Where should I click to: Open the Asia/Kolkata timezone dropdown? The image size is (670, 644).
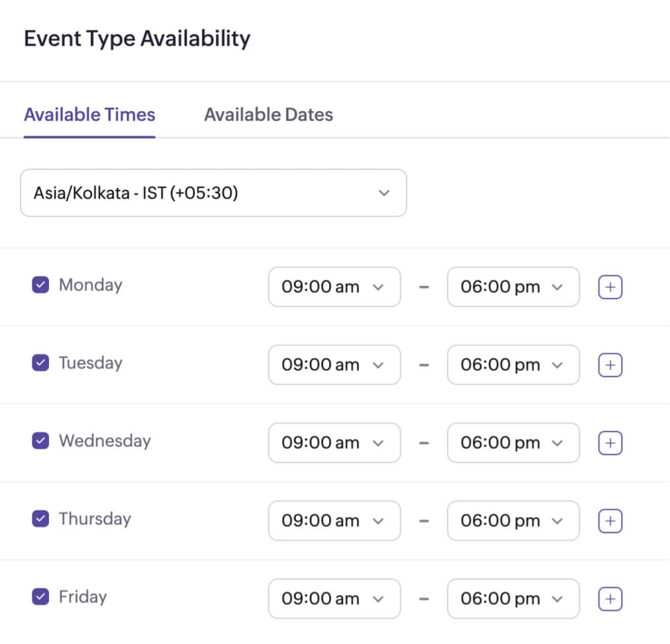213,193
